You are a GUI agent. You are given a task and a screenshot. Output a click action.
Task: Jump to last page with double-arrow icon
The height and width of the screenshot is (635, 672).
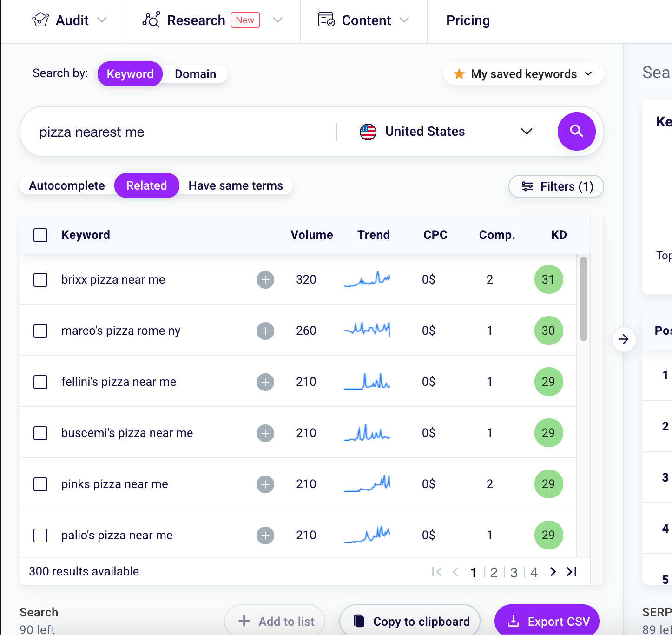[x=571, y=572]
